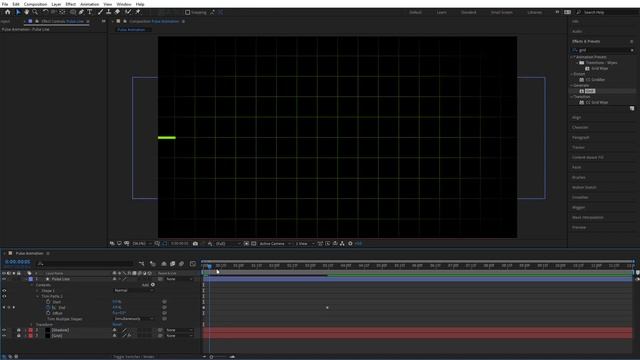640x360 pixels.
Task: Click the timeline layer search field
Action: click(x=85, y=264)
